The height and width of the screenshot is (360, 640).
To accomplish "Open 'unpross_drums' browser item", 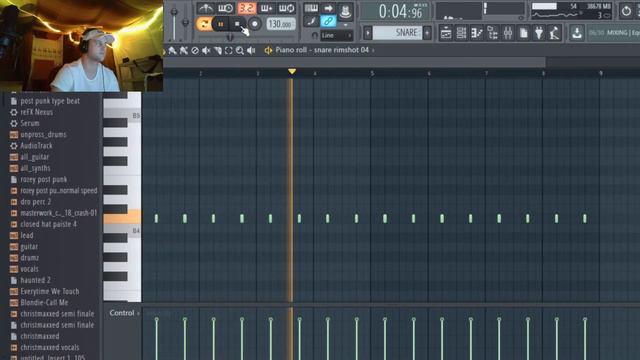I will click(x=43, y=134).
